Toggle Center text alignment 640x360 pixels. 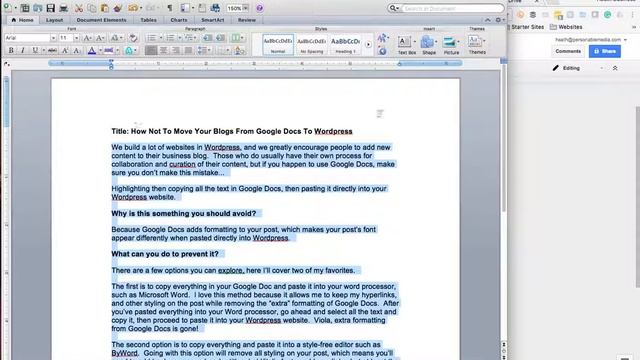click(163, 51)
